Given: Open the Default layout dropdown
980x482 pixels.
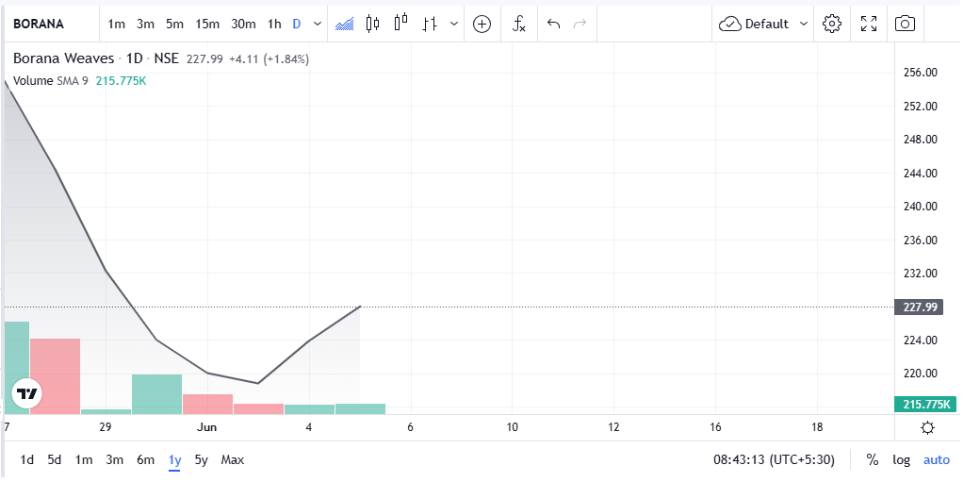Looking at the screenshot, I should pos(763,24).
